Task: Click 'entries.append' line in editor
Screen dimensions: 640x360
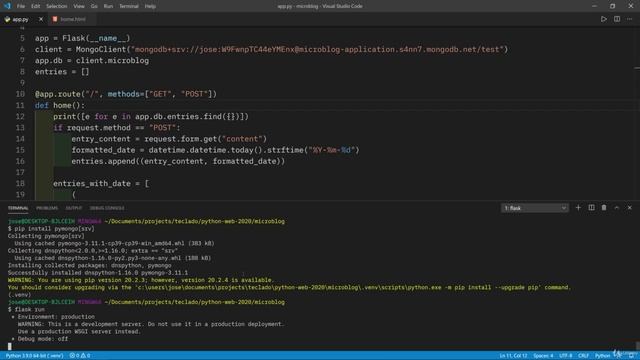Action: 178,161
